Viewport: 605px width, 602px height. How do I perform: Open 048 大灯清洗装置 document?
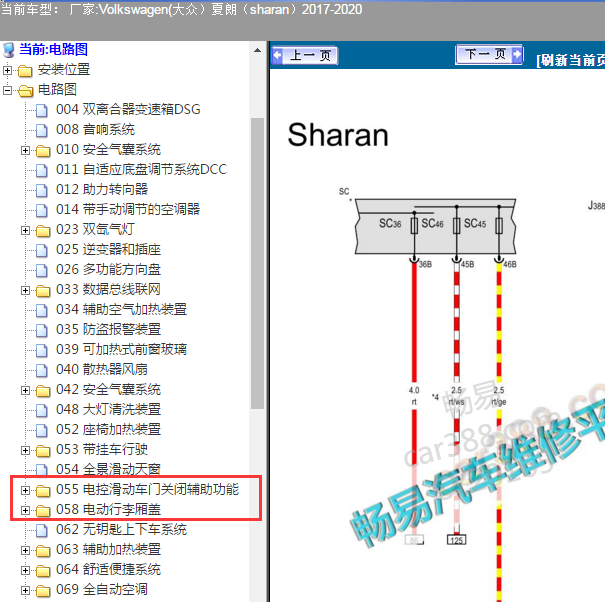pos(108,409)
